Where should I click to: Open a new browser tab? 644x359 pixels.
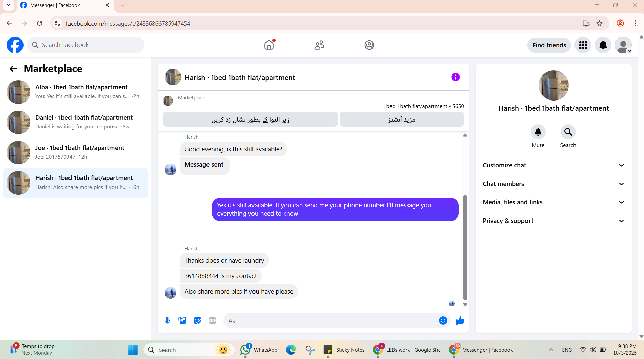123,5
